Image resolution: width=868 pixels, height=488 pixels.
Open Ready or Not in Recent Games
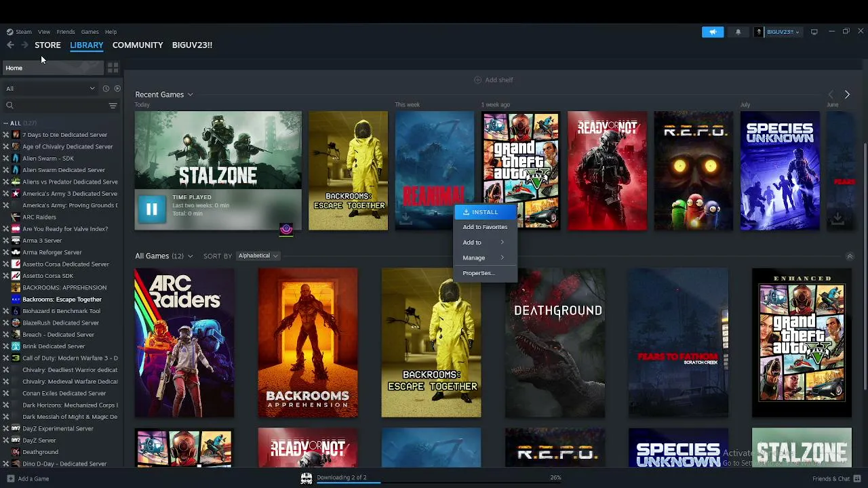[607, 171]
